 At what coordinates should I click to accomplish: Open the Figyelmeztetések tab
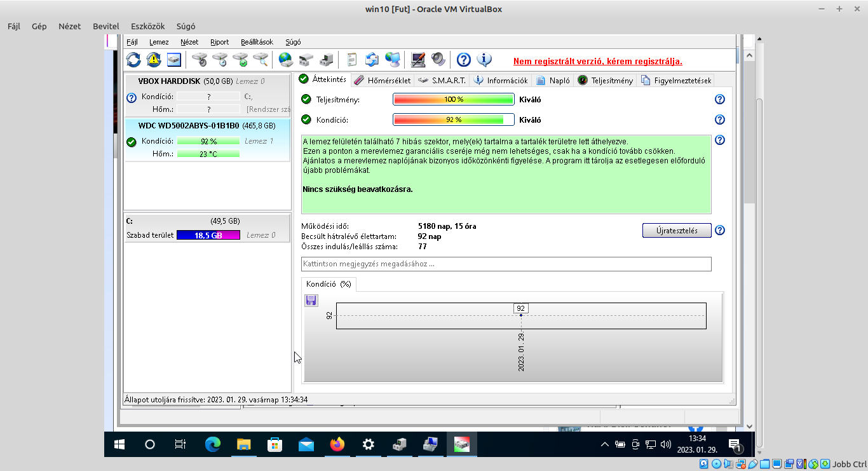tap(676, 80)
